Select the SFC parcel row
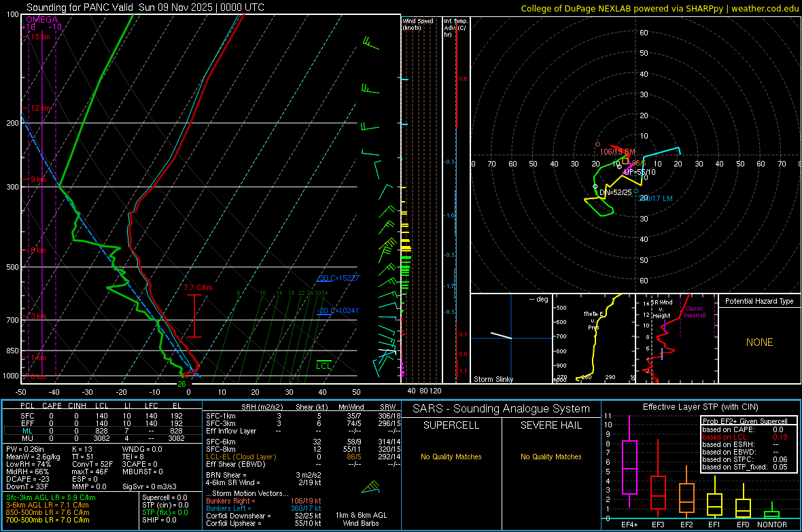This screenshot has width=802, height=532. tap(103, 416)
